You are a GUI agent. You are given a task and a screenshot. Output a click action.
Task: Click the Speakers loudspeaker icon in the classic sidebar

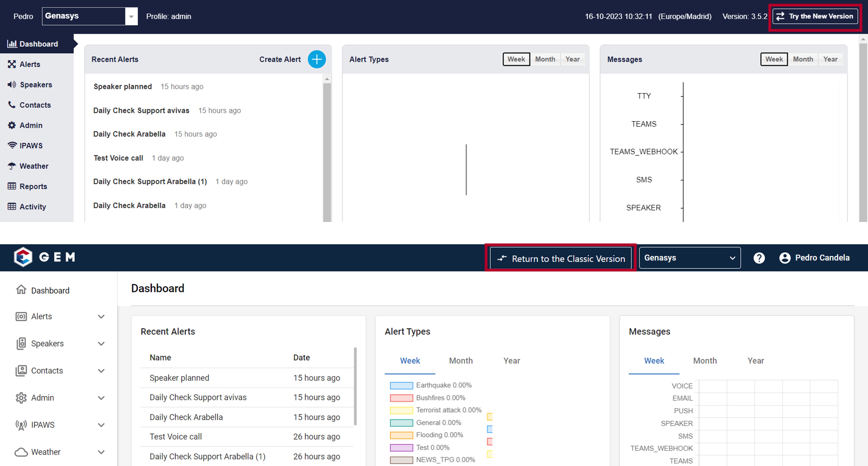(12, 84)
